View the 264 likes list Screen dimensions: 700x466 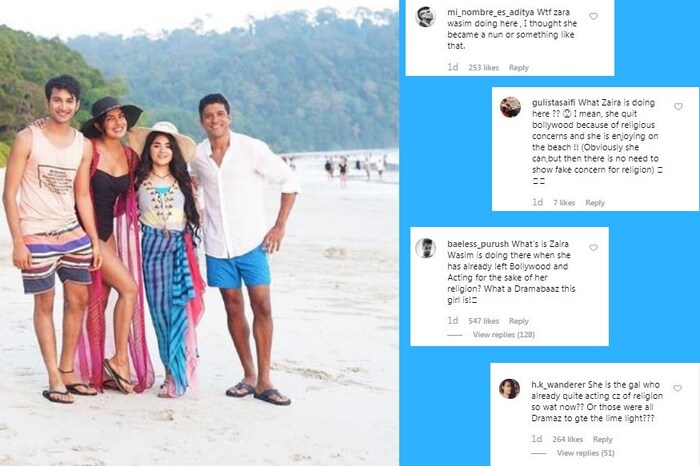pos(568,439)
